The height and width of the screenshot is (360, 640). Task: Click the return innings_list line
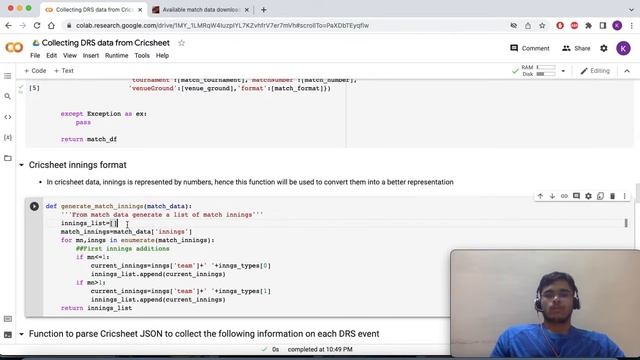[96, 308]
